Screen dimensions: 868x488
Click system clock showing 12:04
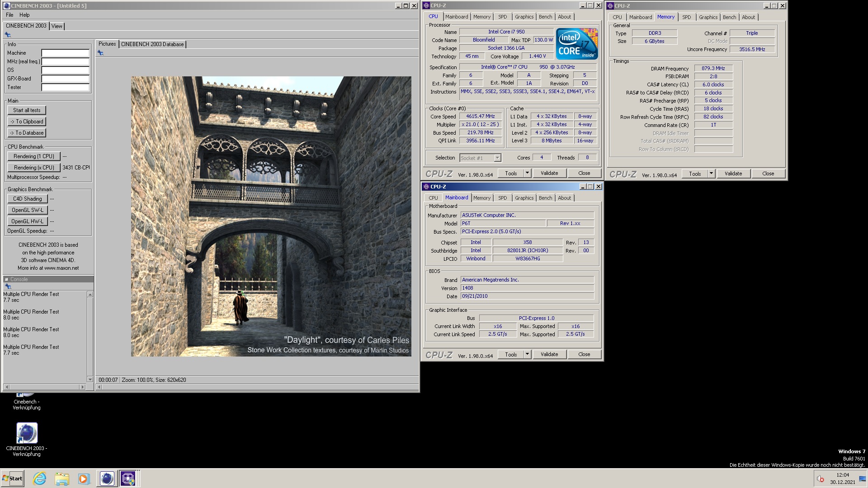843,475
